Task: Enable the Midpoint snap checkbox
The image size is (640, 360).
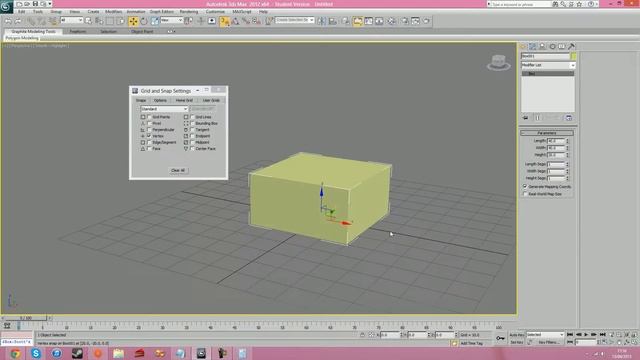Action: (192, 142)
